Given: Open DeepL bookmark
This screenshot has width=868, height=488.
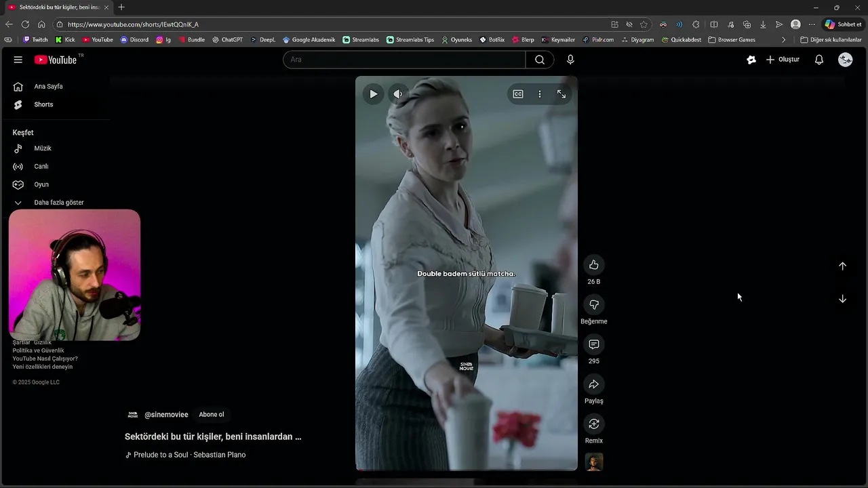Looking at the screenshot, I should [263, 40].
